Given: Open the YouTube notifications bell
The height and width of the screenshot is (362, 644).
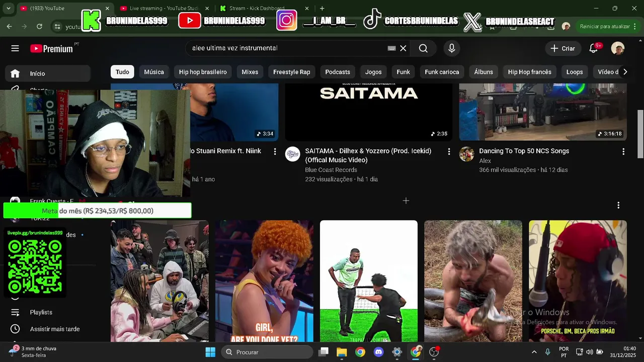Looking at the screenshot, I should [x=594, y=48].
